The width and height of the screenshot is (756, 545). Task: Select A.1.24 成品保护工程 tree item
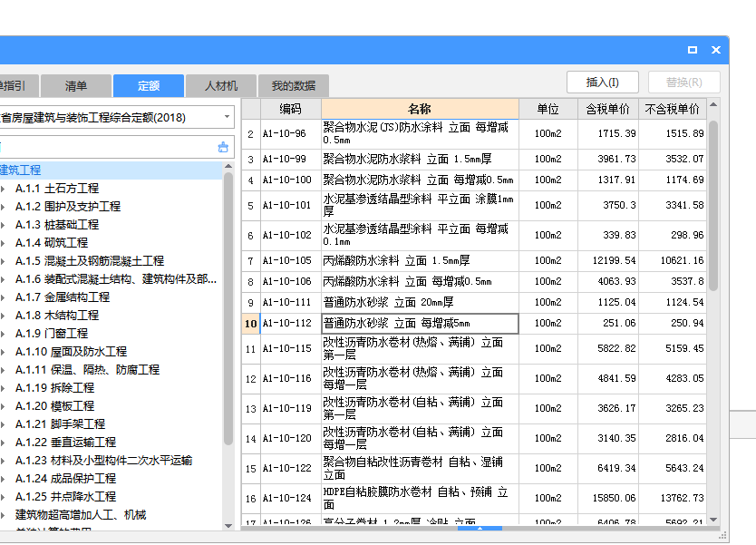(x=65, y=479)
